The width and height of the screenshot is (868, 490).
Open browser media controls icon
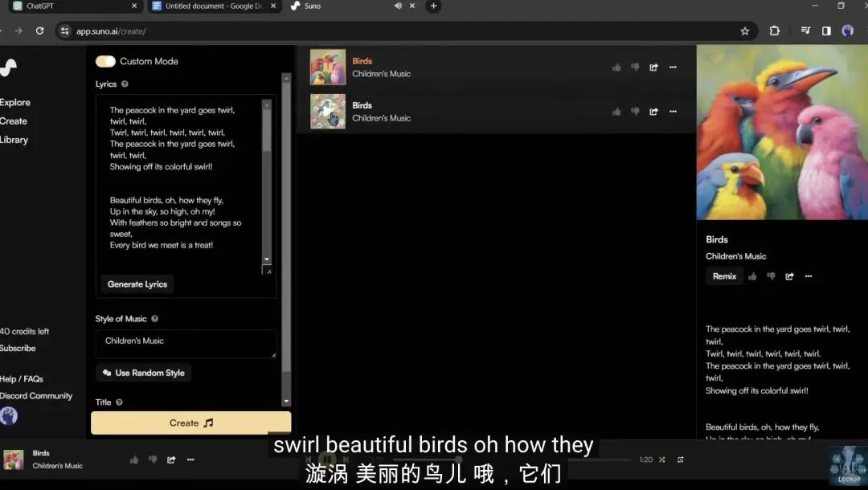805,31
